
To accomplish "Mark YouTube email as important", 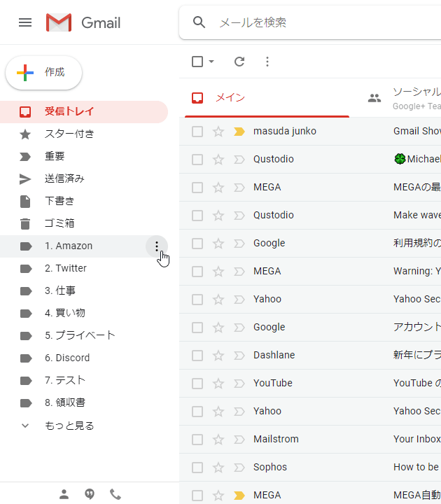I will pos(239,384).
